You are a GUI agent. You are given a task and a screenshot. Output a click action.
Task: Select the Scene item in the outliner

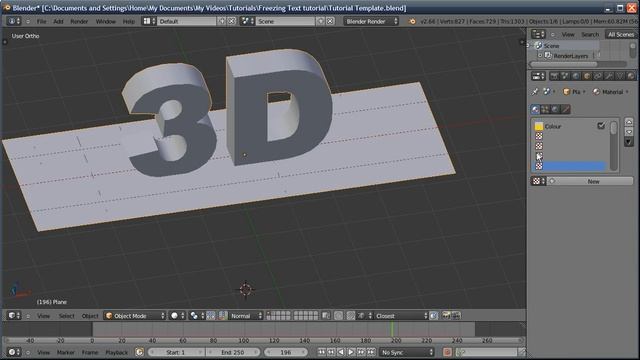551,46
